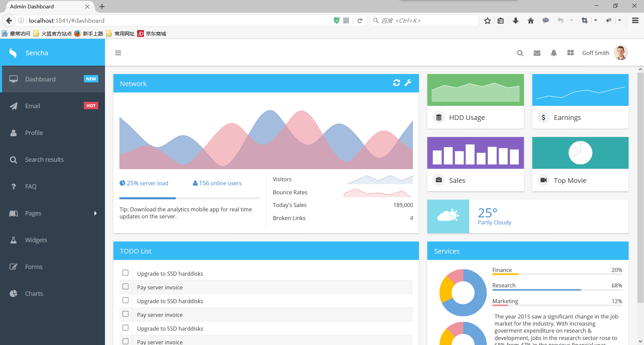Click the browser back arrow button
Viewport: 644px width, 345px height.
click(9, 20)
